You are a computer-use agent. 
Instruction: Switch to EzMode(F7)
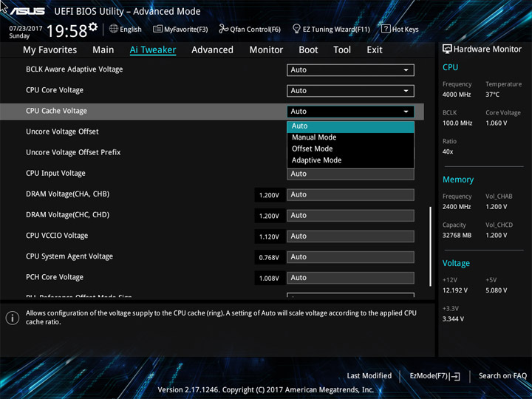434,376
